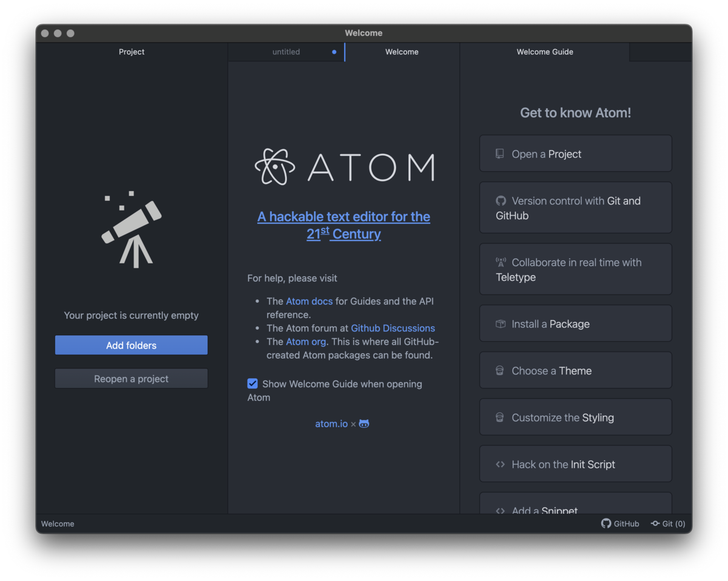Click the code brackets icon beside Hack on Init Script
The image size is (728, 581).
click(x=500, y=464)
